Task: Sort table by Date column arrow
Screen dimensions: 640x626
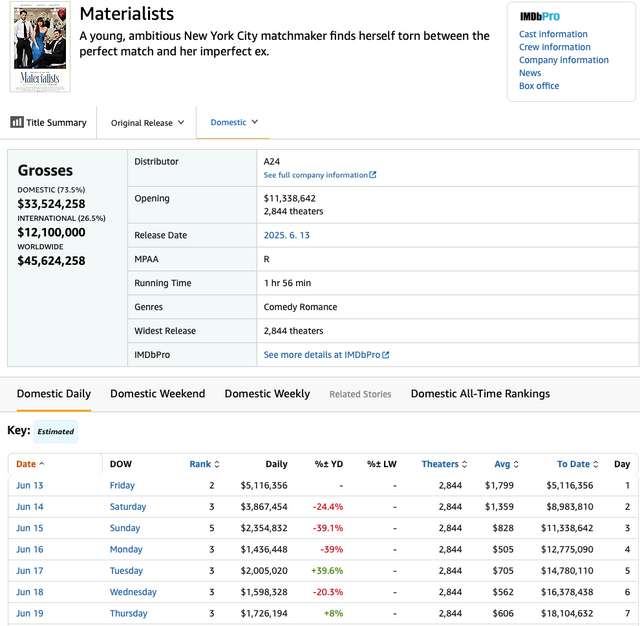Action: point(41,464)
